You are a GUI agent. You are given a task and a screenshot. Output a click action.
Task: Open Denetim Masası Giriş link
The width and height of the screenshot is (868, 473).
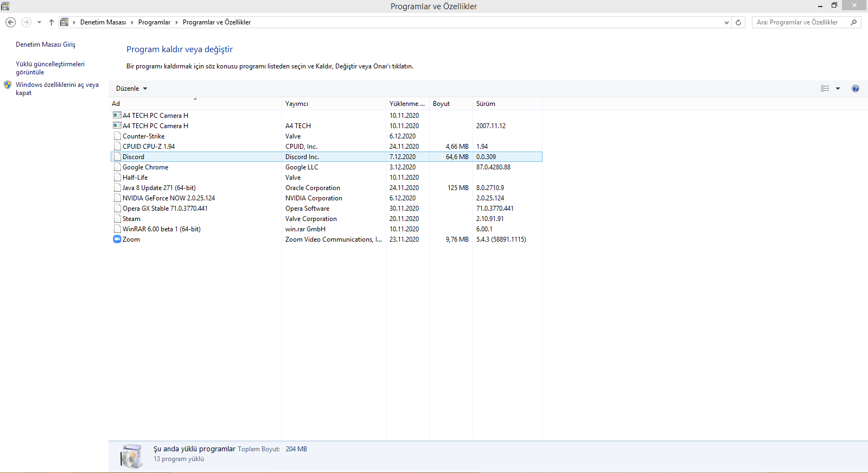pos(46,45)
